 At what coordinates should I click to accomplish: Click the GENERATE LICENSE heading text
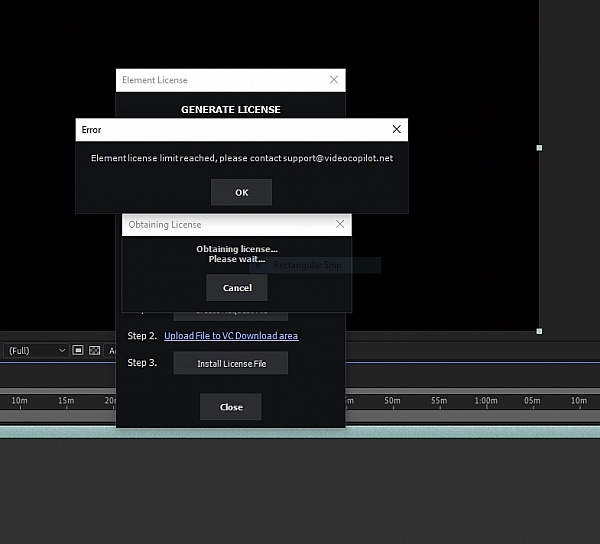(231, 109)
